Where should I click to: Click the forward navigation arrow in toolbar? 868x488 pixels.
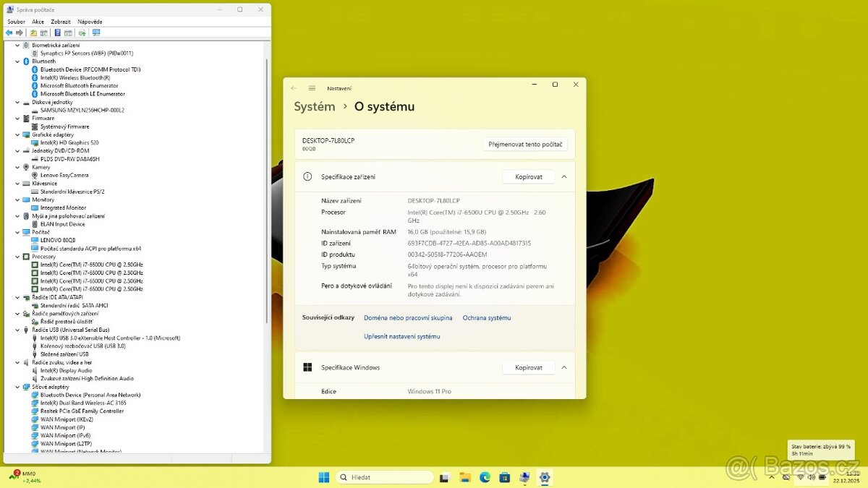click(x=19, y=32)
